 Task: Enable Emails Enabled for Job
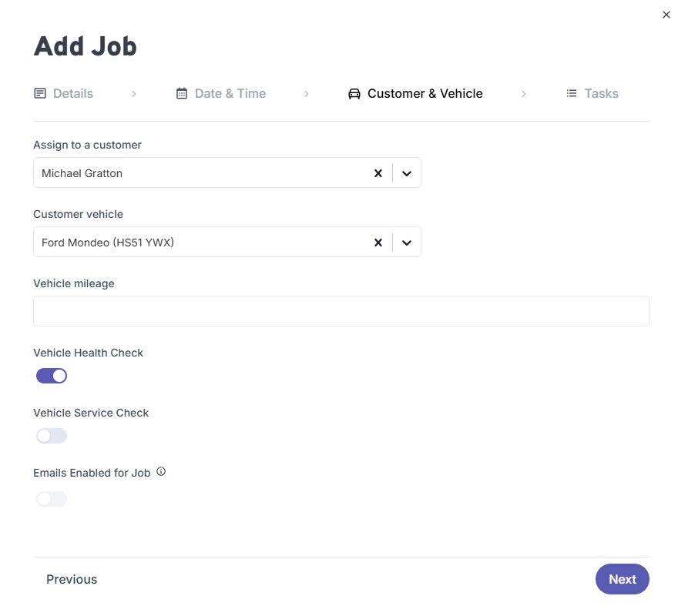[51, 498]
